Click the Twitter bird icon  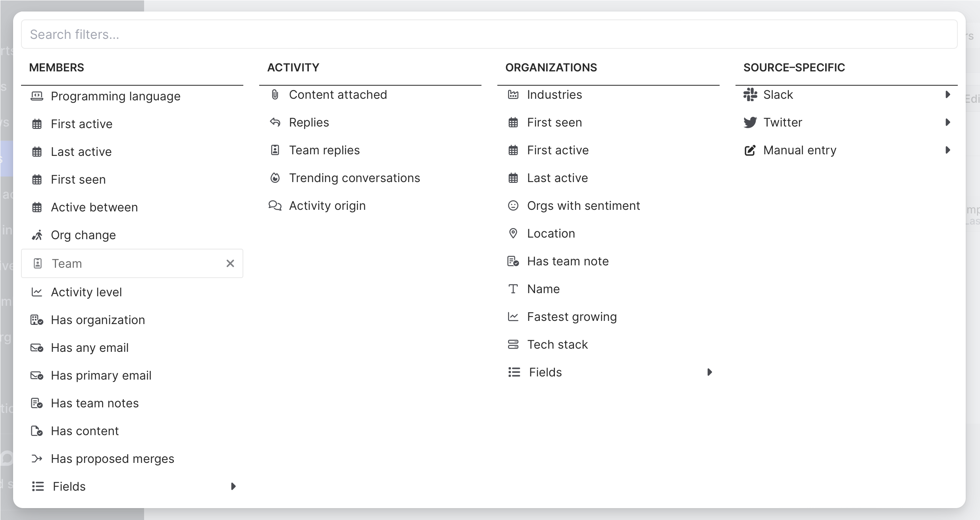pos(750,123)
